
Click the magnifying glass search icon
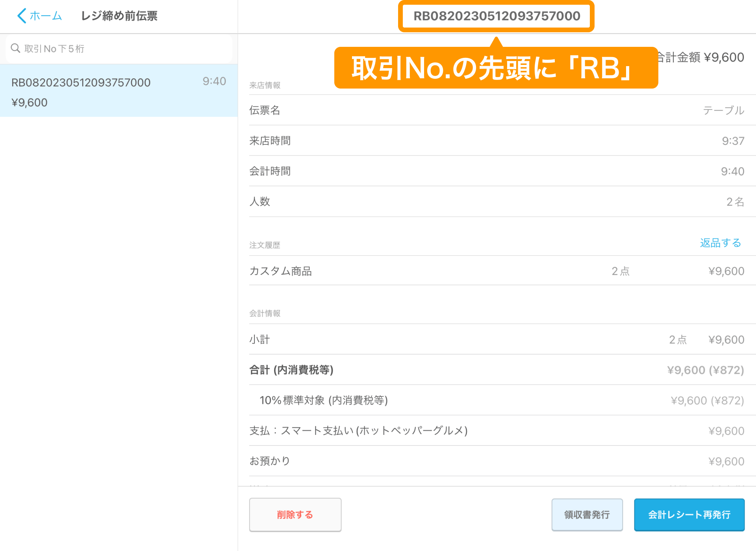tap(16, 48)
